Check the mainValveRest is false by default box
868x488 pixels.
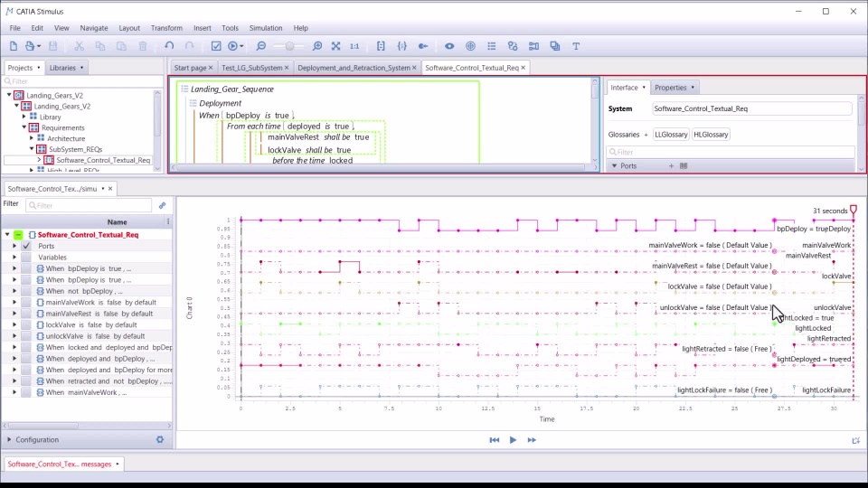26,314
